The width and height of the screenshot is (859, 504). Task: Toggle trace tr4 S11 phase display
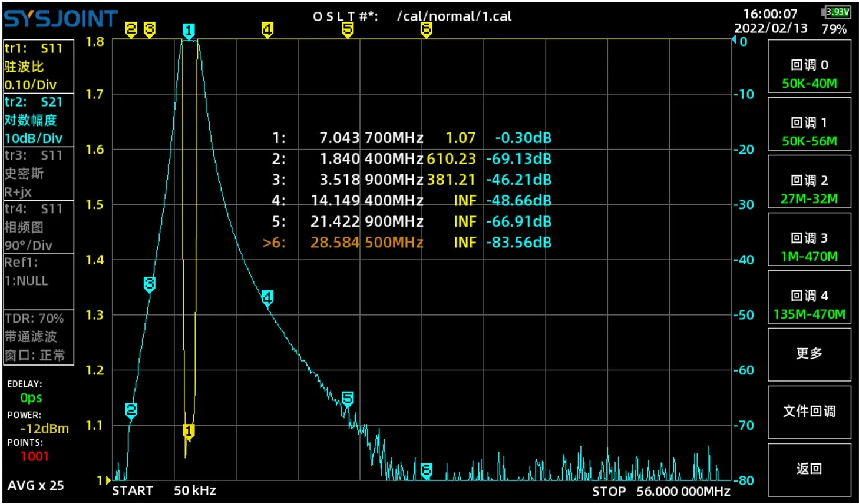(x=38, y=227)
